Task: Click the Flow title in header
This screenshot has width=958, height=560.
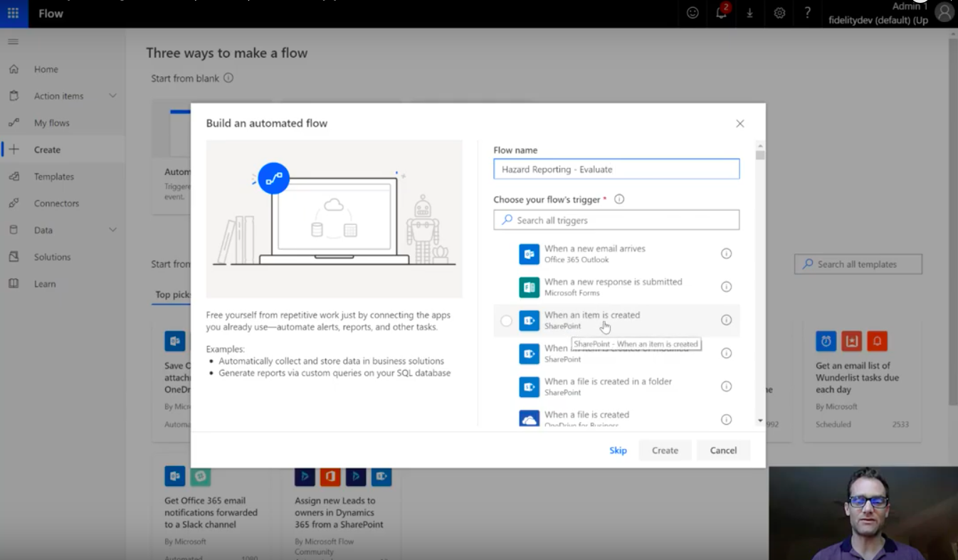Action: coord(51,14)
